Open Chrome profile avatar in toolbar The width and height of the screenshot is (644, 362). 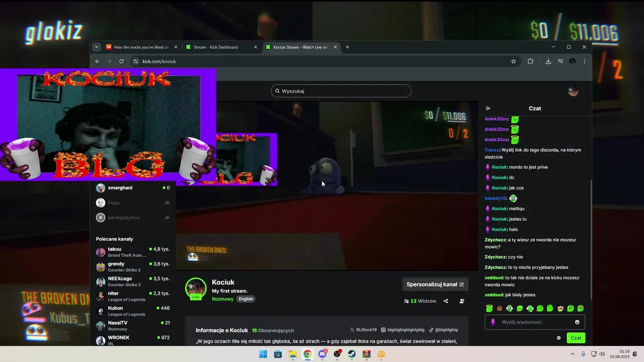pyautogui.click(x=573, y=61)
